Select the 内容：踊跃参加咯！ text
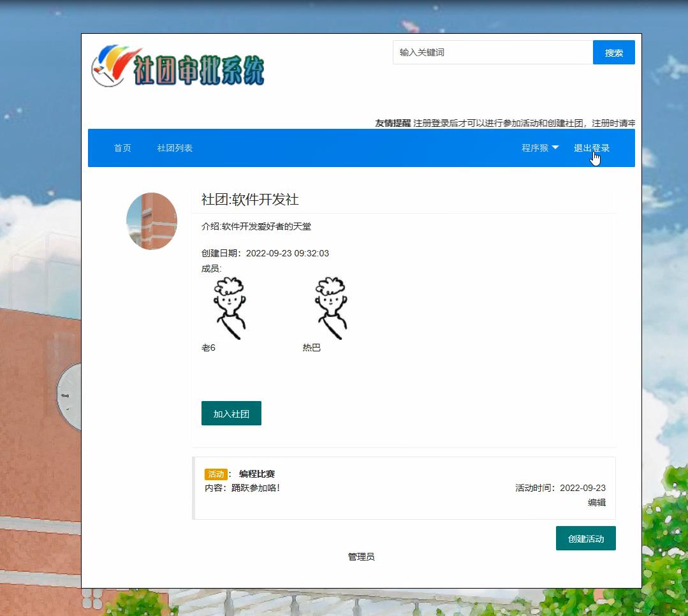Viewport: 688px width, 616px height. [x=242, y=488]
